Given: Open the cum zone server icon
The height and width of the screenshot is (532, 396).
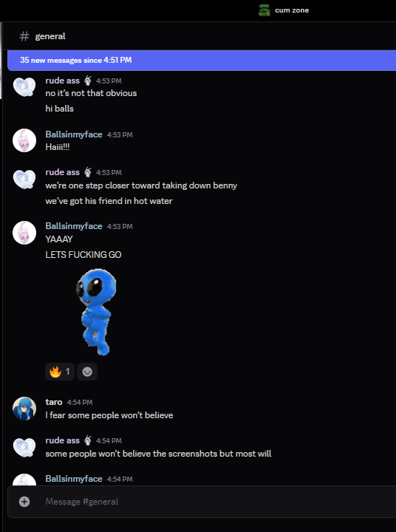Looking at the screenshot, I should [x=264, y=10].
